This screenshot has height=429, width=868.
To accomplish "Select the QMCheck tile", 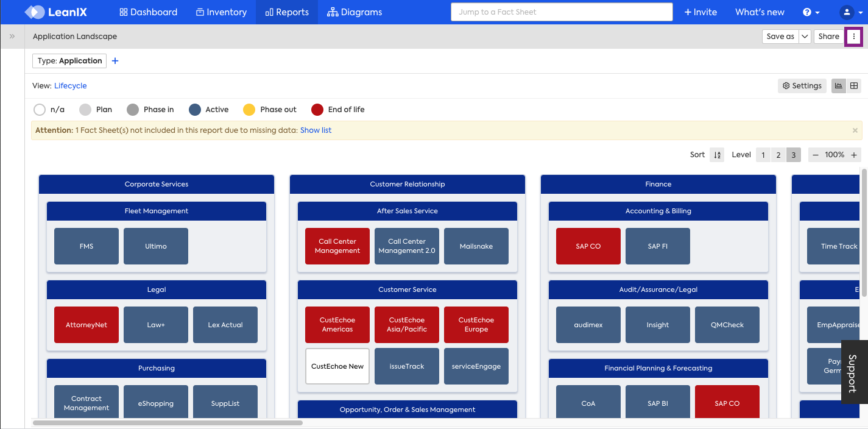I will [727, 325].
